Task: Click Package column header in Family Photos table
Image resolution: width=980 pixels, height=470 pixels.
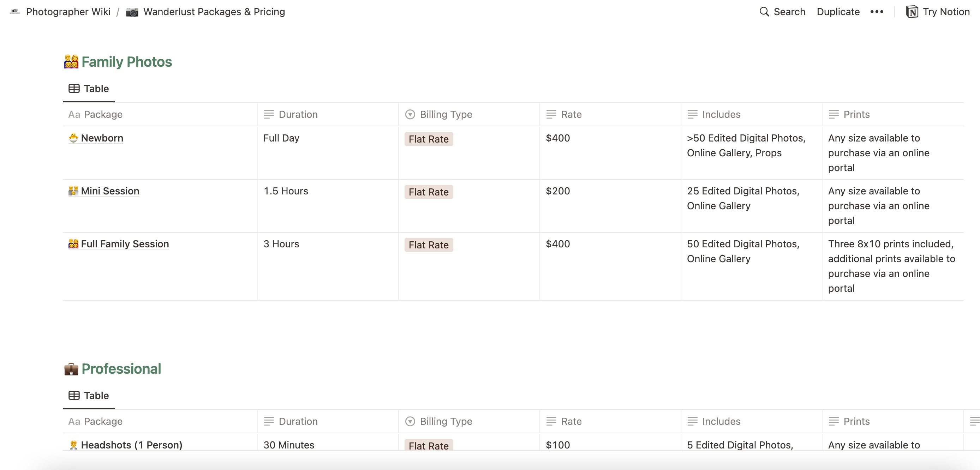Action: tap(160, 114)
